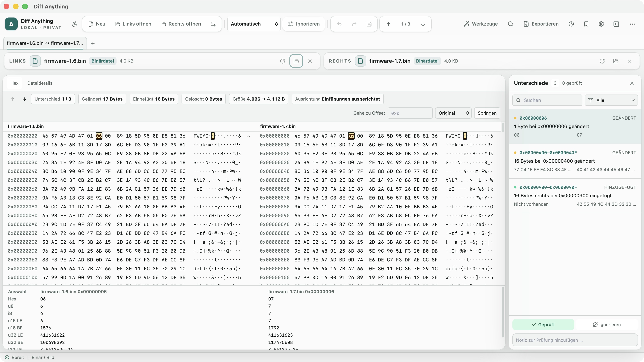Go to next difference in toolbar

[x=423, y=24]
